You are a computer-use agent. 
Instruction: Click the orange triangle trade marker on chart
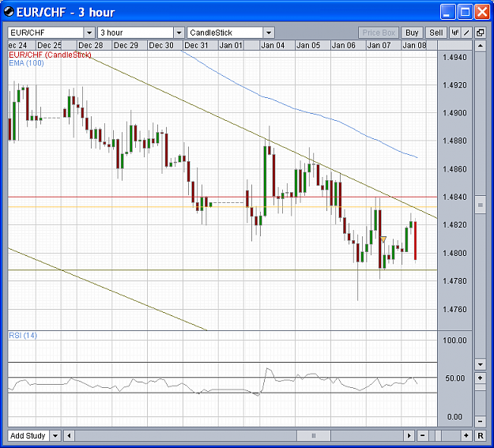pos(383,239)
